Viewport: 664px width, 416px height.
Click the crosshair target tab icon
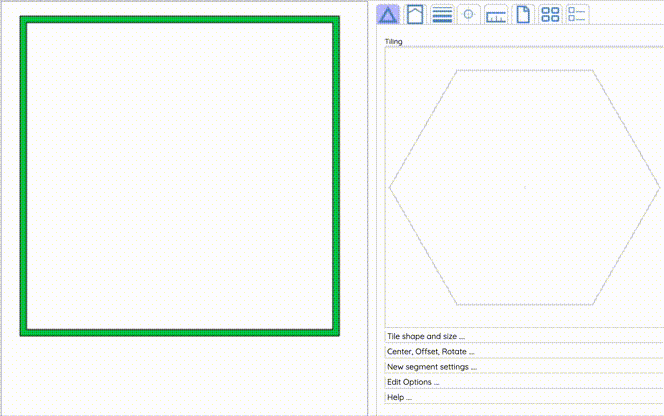coord(469,14)
